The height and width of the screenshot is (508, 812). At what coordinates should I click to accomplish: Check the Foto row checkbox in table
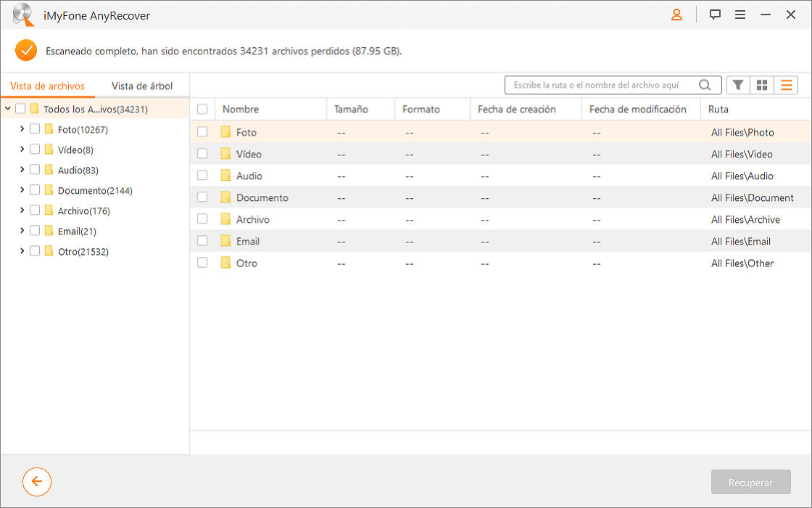202,131
